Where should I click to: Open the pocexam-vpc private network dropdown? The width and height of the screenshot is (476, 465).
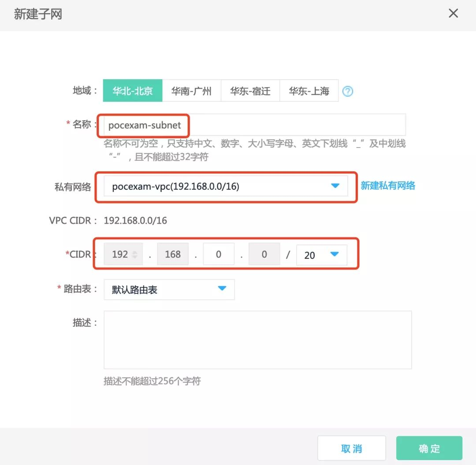[225, 186]
